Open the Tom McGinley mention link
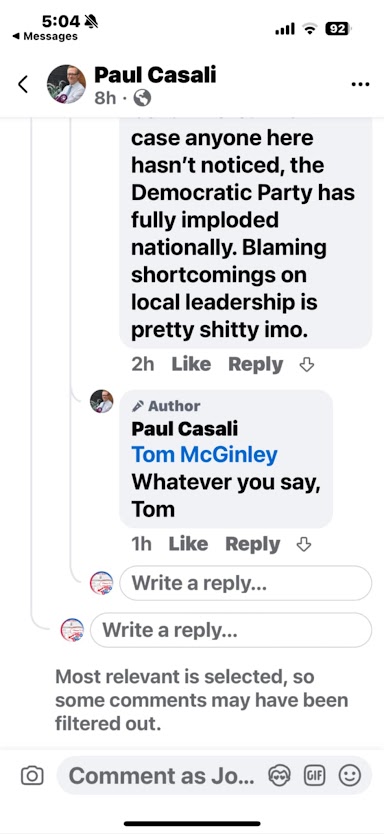The width and height of the screenshot is (384, 834). (205, 455)
